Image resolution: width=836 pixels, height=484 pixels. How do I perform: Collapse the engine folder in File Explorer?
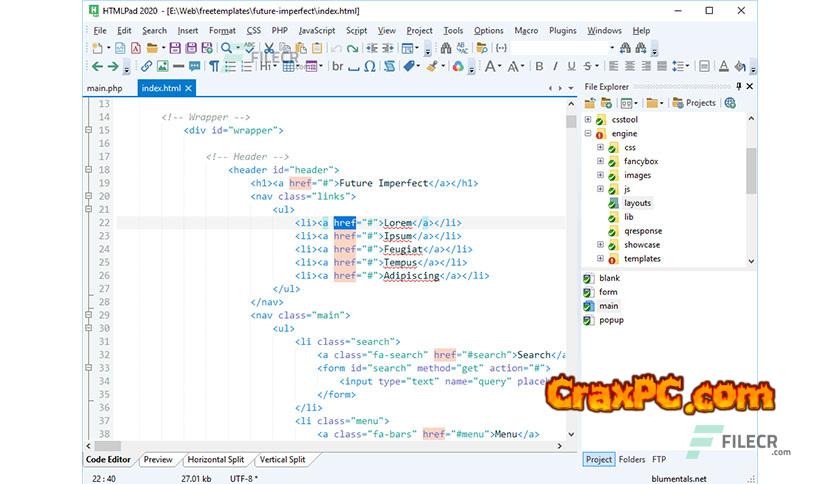(x=588, y=133)
